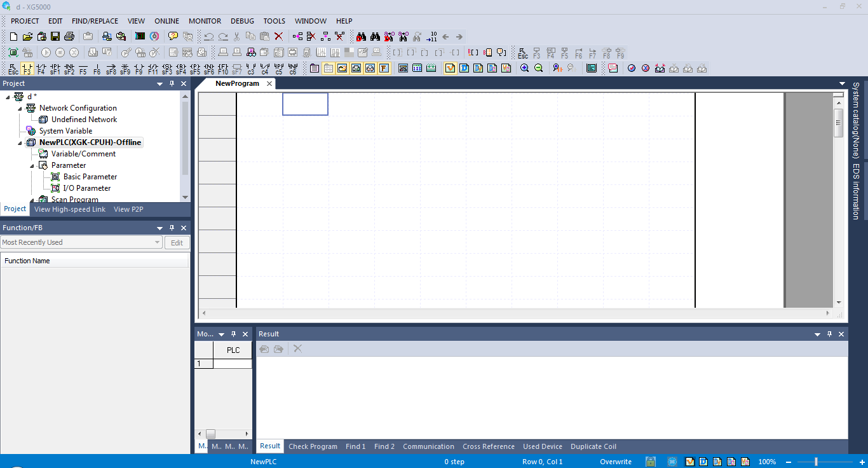Switch to the Check Program tab
This screenshot has height=468, width=868.
pyautogui.click(x=313, y=446)
